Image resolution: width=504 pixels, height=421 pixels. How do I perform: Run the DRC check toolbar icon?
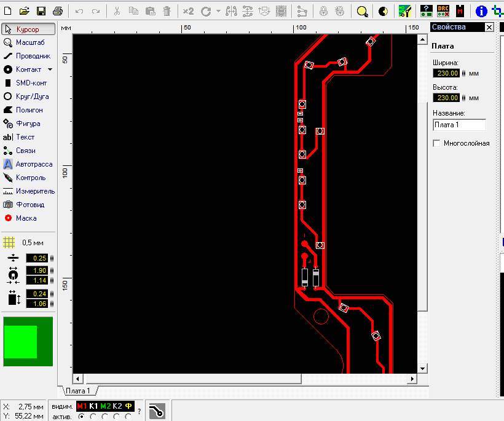pos(443,11)
